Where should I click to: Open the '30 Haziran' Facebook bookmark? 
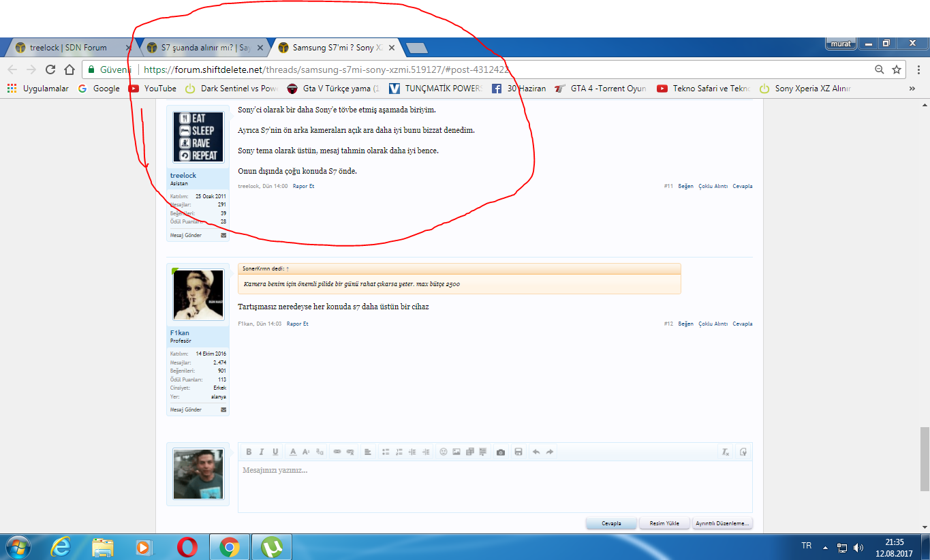tap(519, 89)
